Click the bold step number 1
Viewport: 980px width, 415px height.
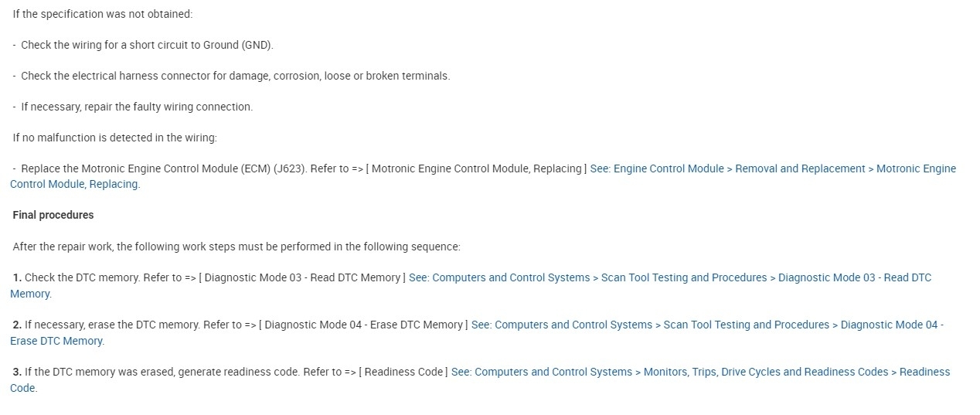tap(17, 277)
